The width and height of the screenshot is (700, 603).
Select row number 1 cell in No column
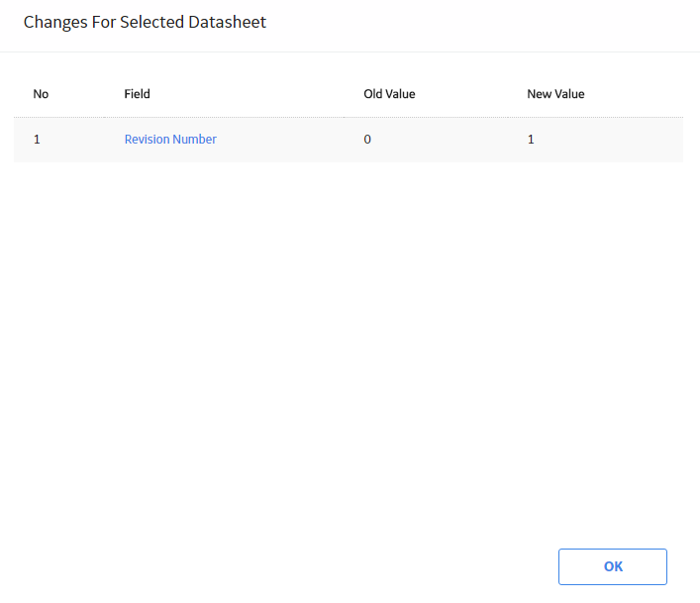pyautogui.click(x=37, y=140)
